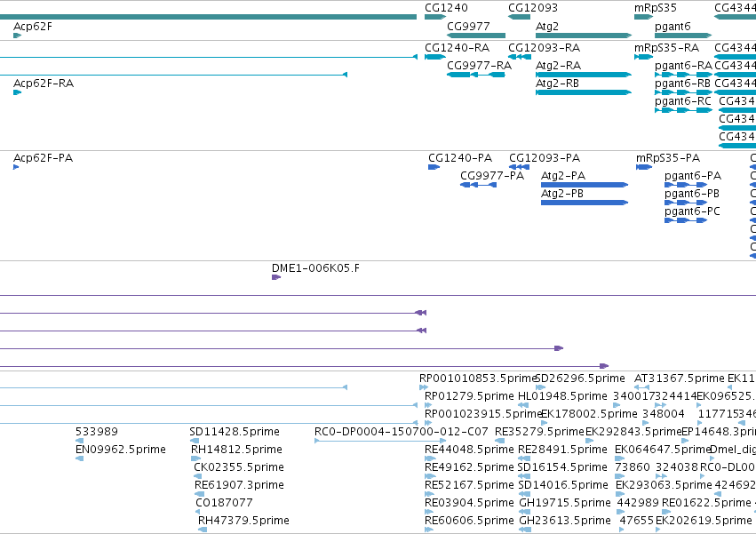Click EST EK064647.5prime
756x534 pixels.
(x=663, y=450)
